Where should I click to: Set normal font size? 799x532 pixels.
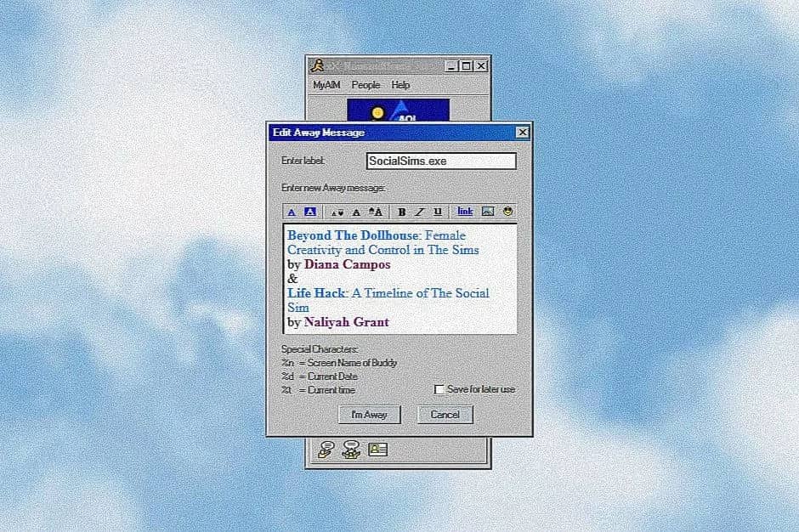(x=356, y=212)
